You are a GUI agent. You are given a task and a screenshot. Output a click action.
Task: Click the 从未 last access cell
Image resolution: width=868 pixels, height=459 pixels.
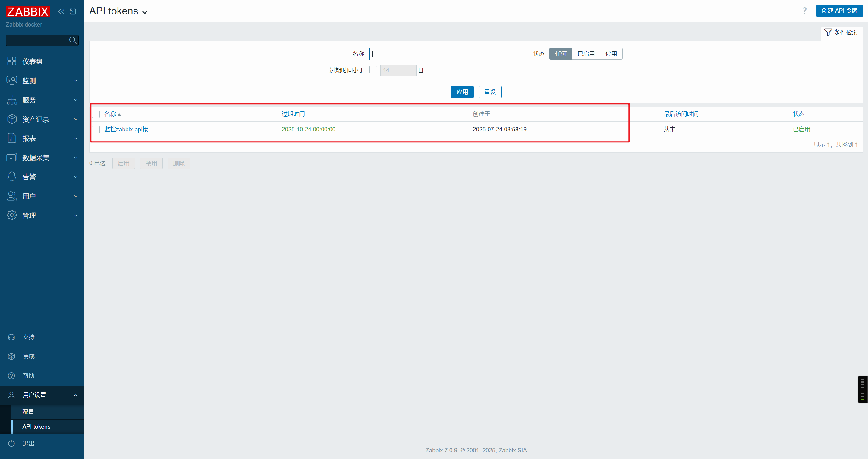pos(669,129)
